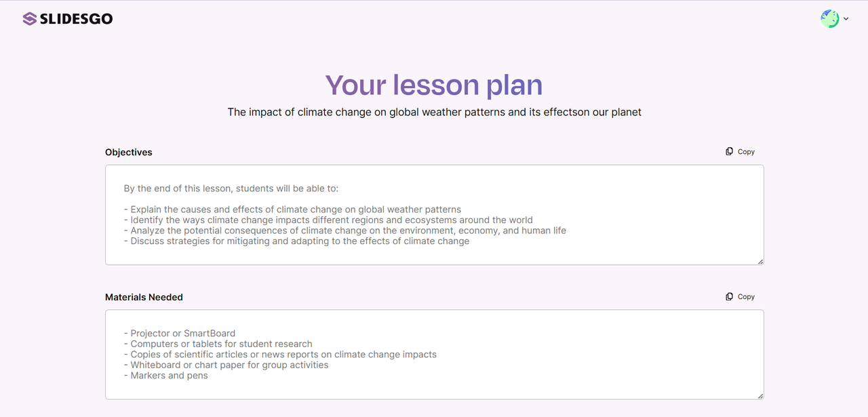Click the Objectives text box resize handle
This screenshot has height=417, width=868.
click(x=760, y=261)
